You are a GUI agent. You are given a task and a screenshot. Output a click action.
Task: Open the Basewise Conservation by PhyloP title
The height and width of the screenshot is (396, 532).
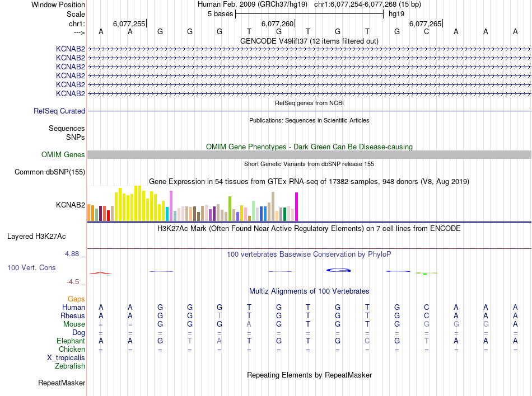coord(309,254)
